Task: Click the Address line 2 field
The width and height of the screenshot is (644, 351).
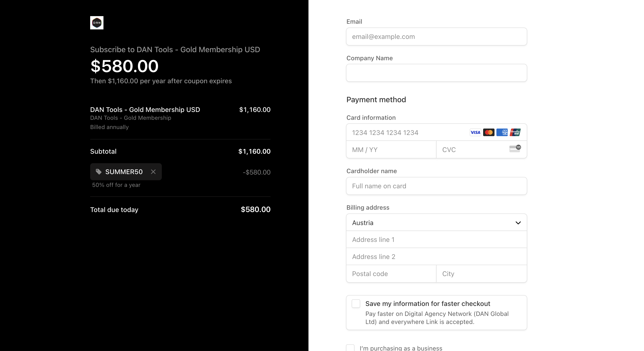Action: pyautogui.click(x=437, y=257)
